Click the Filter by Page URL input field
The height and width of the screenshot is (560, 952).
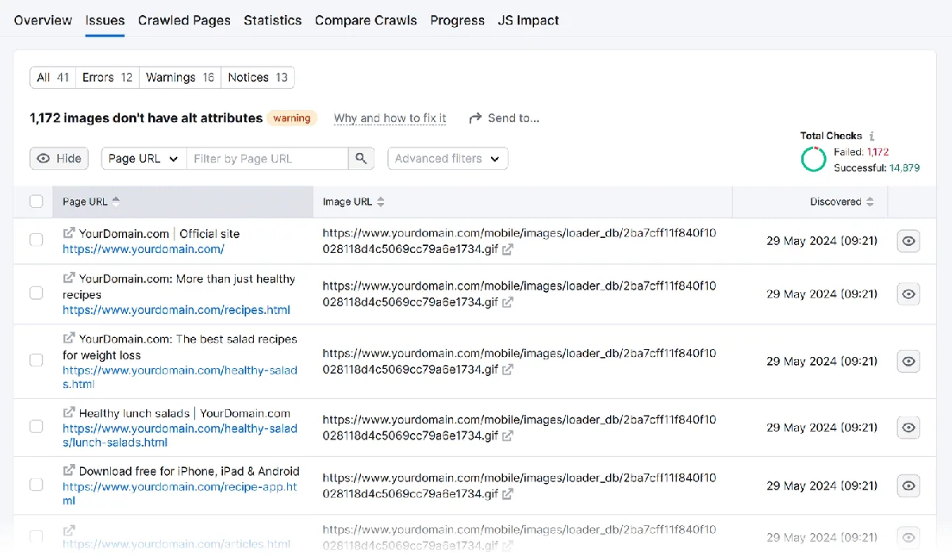(267, 159)
